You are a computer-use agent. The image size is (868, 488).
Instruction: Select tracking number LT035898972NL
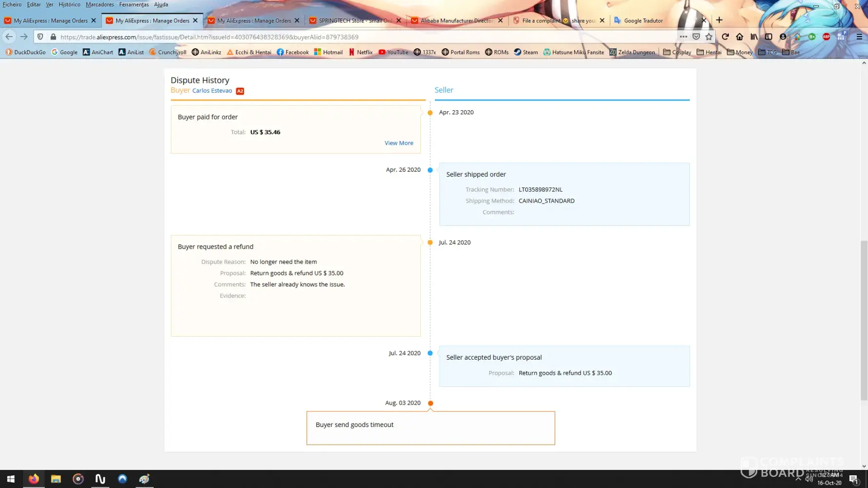540,189
